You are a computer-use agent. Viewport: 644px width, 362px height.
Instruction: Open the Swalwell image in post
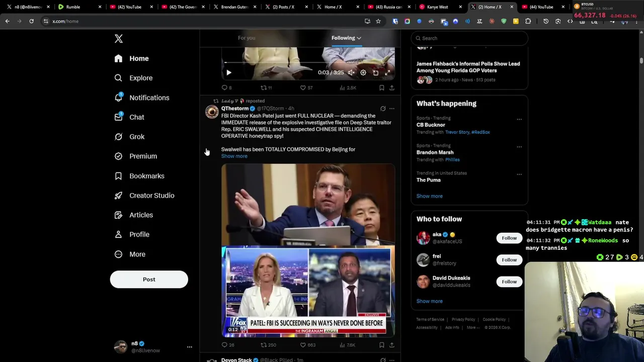[308, 205]
